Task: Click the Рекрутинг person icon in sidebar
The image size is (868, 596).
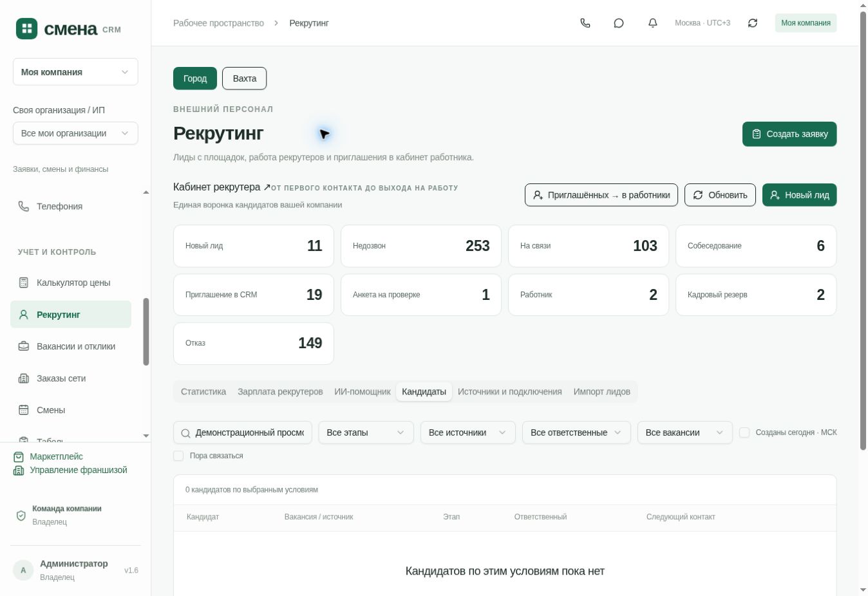Action: point(24,315)
